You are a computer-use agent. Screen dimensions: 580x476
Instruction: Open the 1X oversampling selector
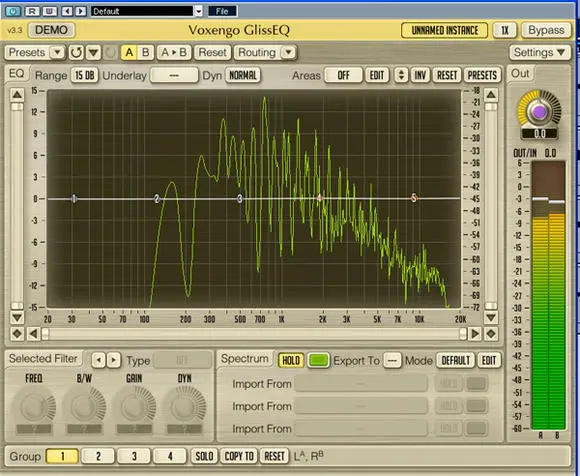click(x=505, y=30)
